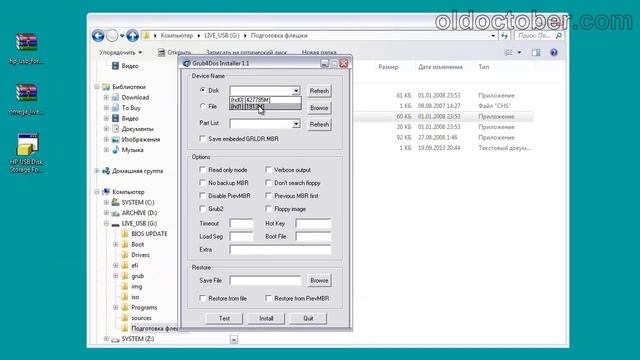The width and height of the screenshot is (640, 360).
Task: Go back in Explorer window
Action: (x=98, y=36)
